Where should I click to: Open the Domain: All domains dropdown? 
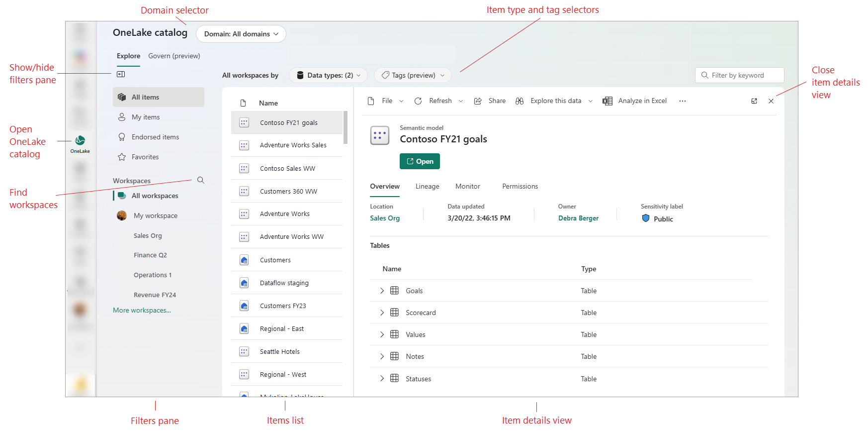point(241,34)
